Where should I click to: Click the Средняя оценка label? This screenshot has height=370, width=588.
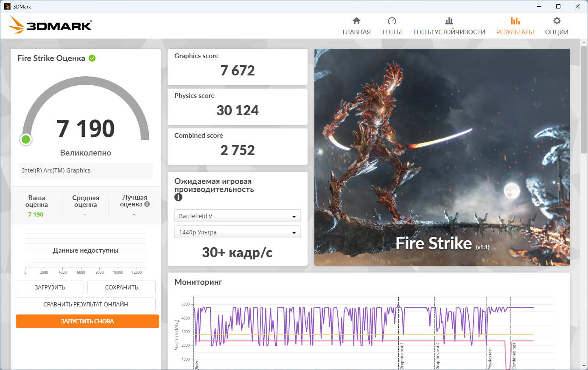pyautogui.click(x=86, y=201)
